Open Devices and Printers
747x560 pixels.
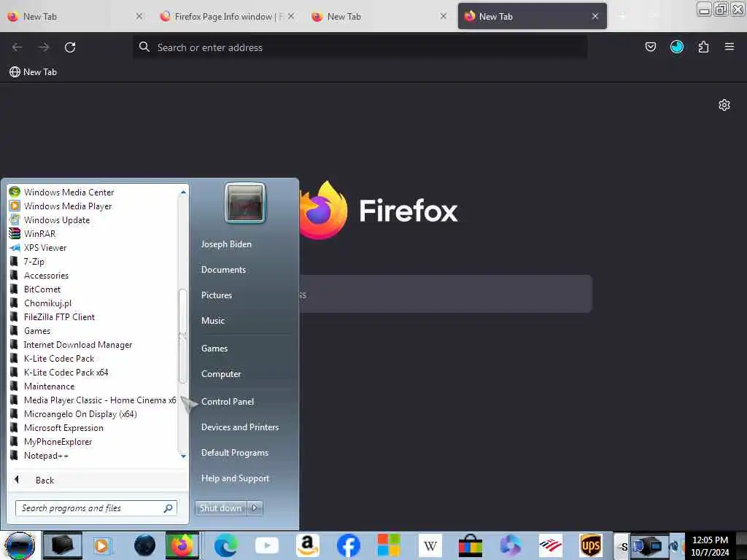click(239, 427)
